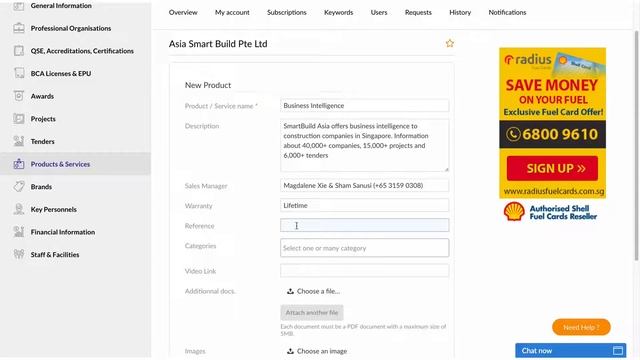Image resolution: width=640 pixels, height=360 pixels.
Task: Click the New Product heading
Action: [x=208, y=85]
